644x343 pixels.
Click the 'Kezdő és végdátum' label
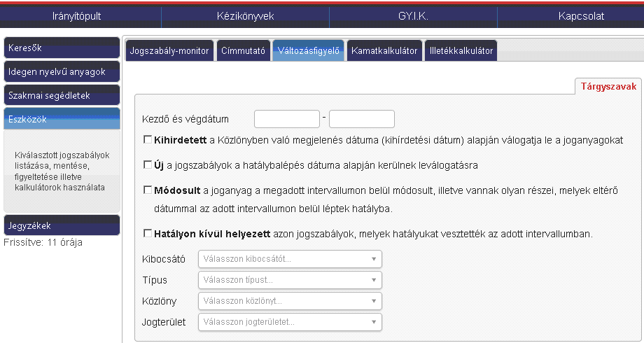185,119
